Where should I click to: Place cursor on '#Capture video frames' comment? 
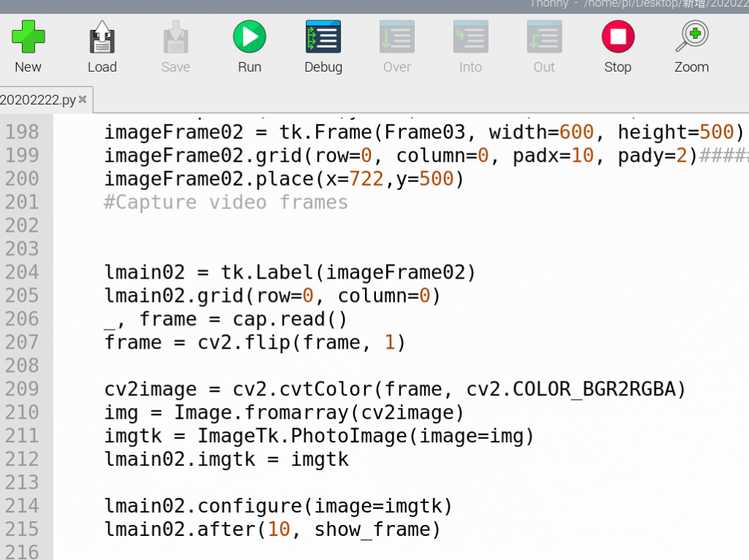226,203
